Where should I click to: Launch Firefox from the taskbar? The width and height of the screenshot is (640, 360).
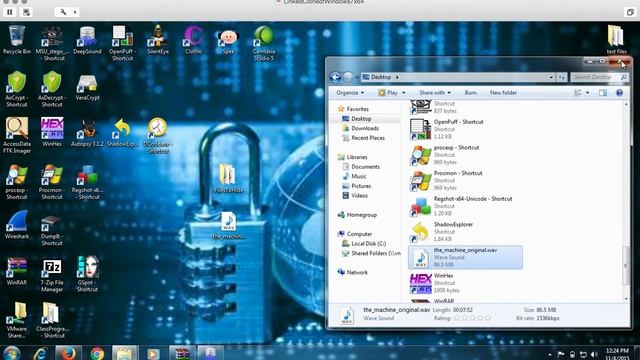pos(68,353)
